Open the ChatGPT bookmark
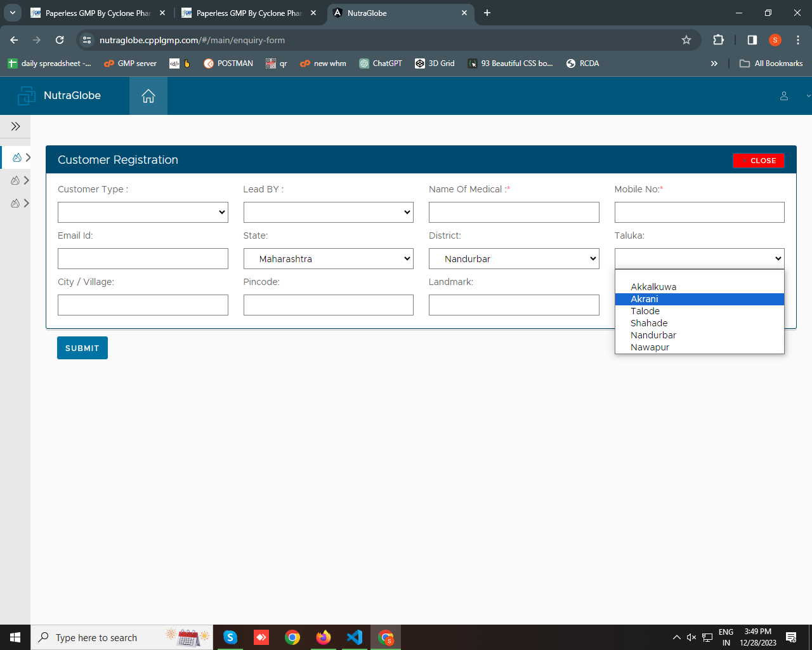Image resolution: width=812 pixels, height=650 pixels. [381, 63]
